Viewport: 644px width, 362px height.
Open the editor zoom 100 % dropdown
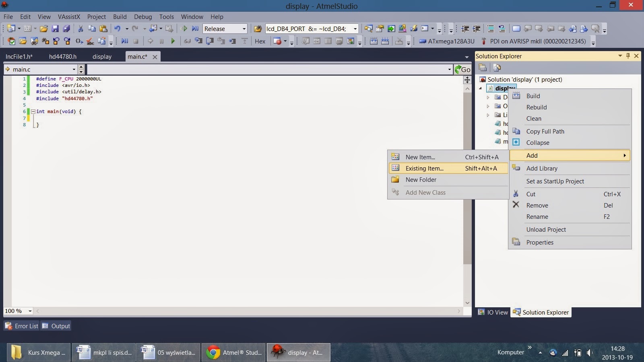click(x=30, y=311)
